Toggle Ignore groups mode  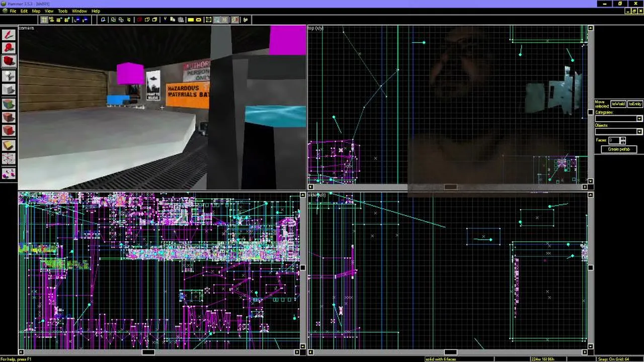tap(129, 20)
